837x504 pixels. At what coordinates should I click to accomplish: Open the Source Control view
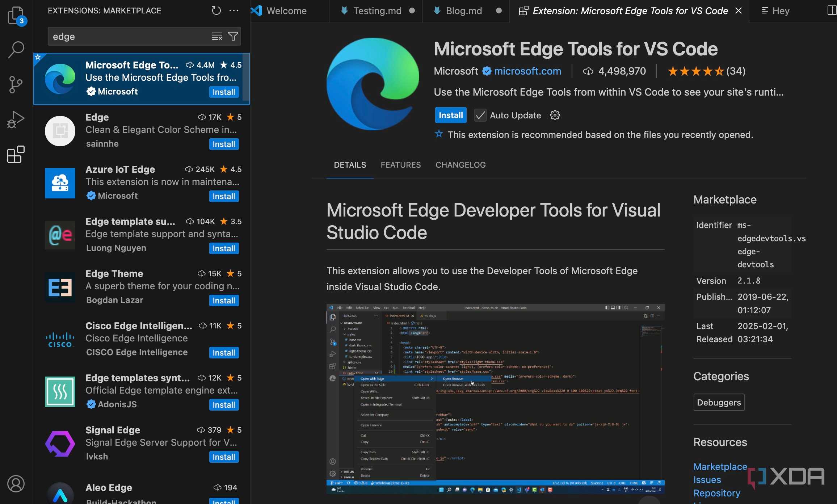tap(16, 85)
